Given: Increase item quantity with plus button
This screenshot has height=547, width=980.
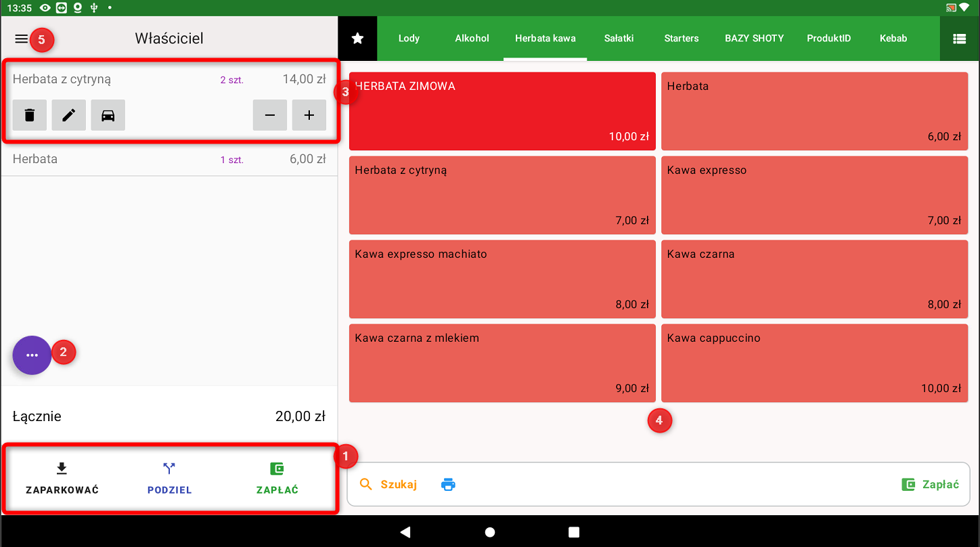Looking at the screenshot, I should pos(309,115).
